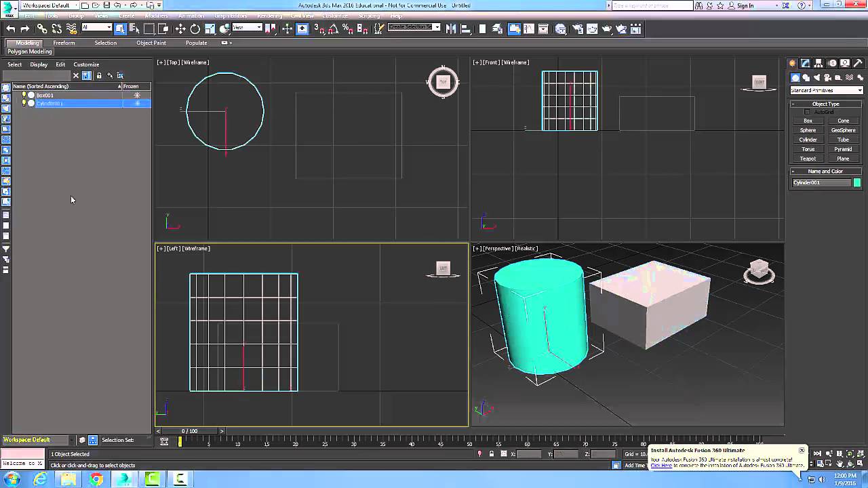Activate the Select Object tool

(120, 28)
